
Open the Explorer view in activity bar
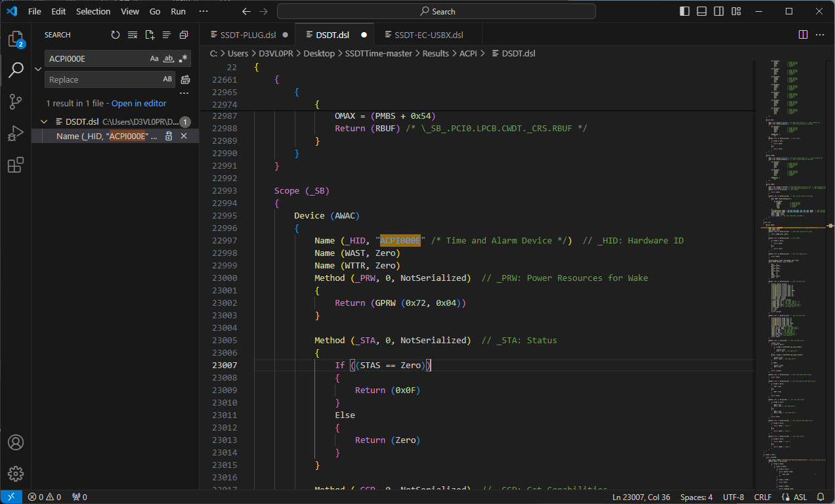coord(16,39)
